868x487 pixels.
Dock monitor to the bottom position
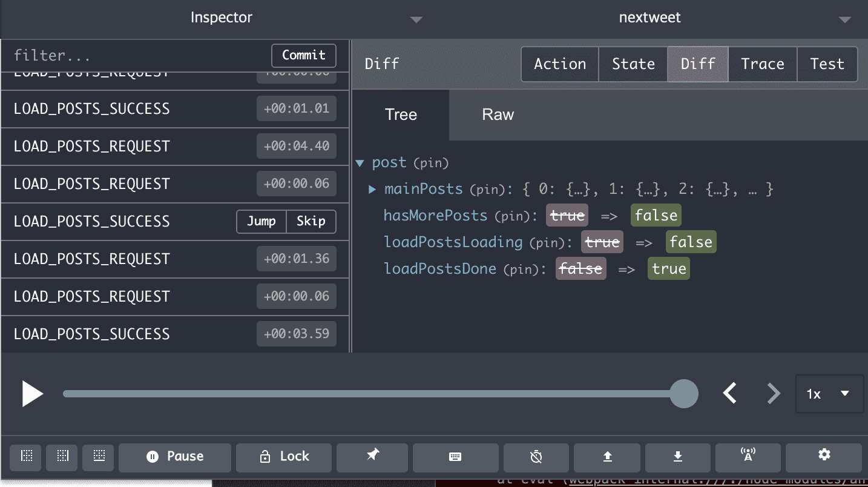point(99,457)
